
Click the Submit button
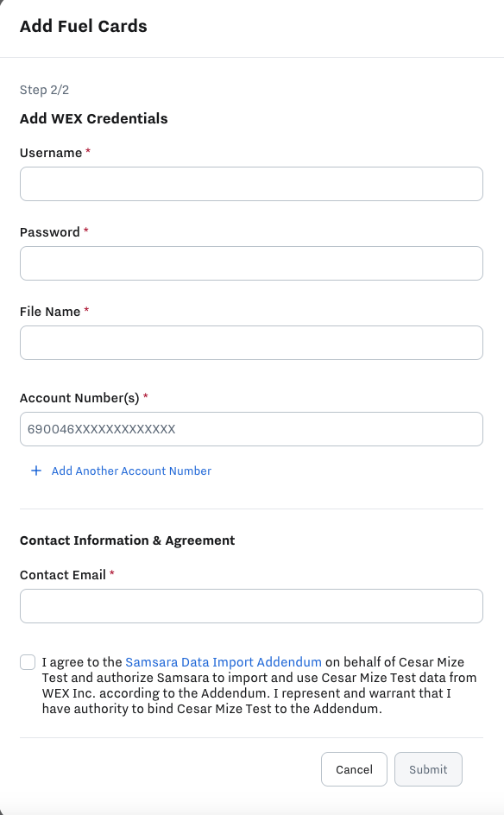coord(428,769)
